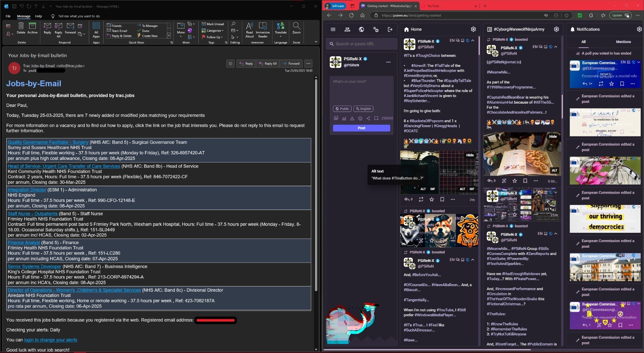The width and height of the screenshot is (644, 353).
Task: Mark the message Unread in Outlook
Action: point(213,24)
